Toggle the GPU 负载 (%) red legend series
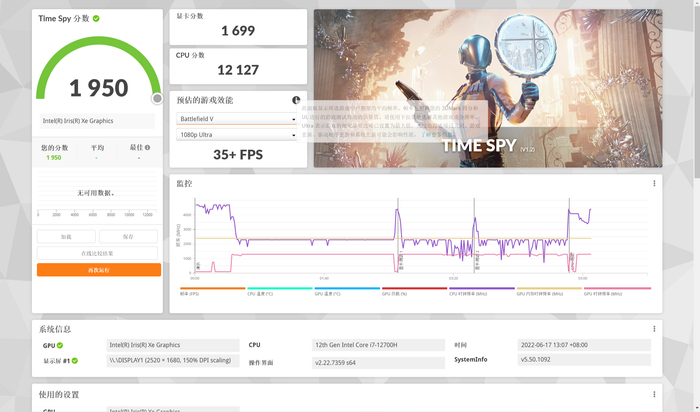 [414, 291]
